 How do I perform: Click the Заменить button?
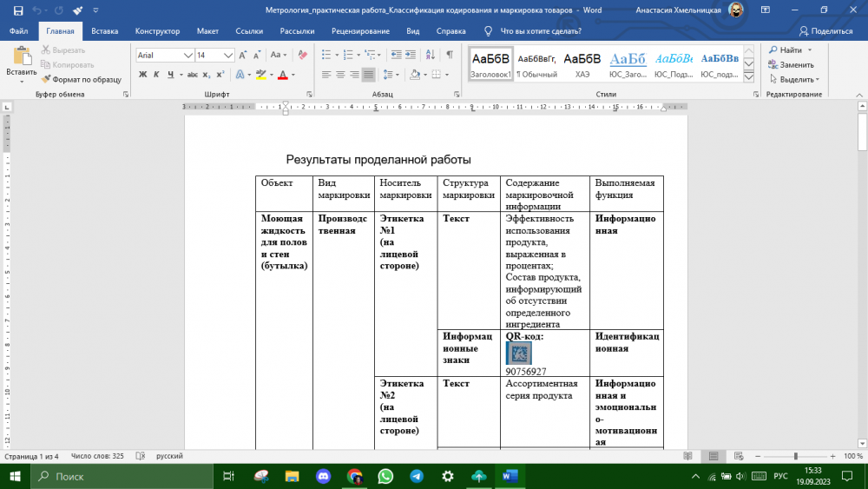pos(791,64)
